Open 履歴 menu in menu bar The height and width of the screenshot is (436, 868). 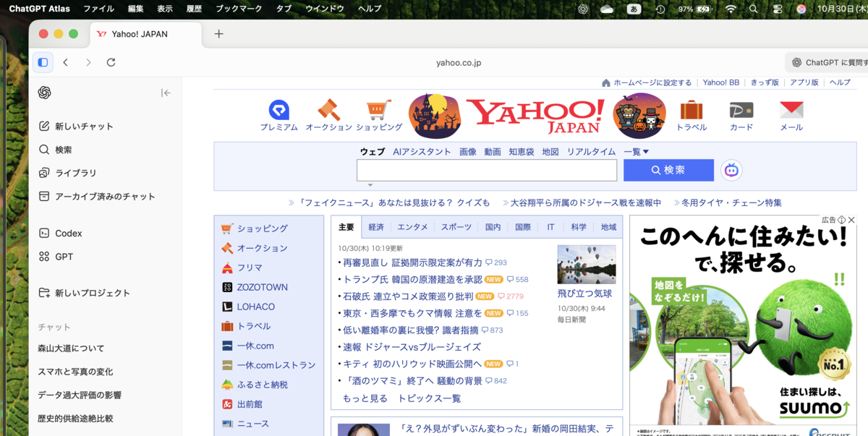[x=194, y=9]
